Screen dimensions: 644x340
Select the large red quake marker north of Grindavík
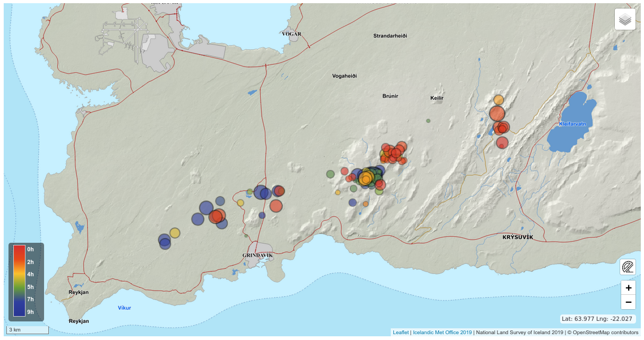pyautogui.click(x=276, y=206)
